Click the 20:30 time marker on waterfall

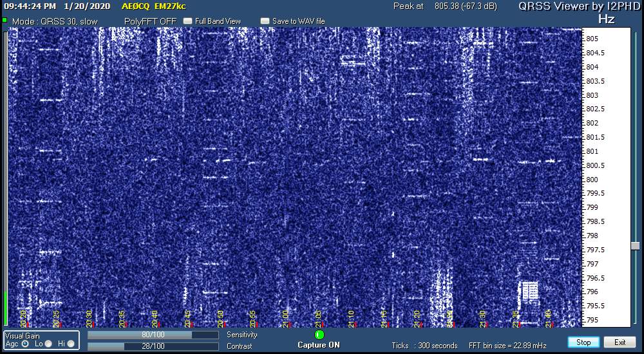click(x=89, y=317)
